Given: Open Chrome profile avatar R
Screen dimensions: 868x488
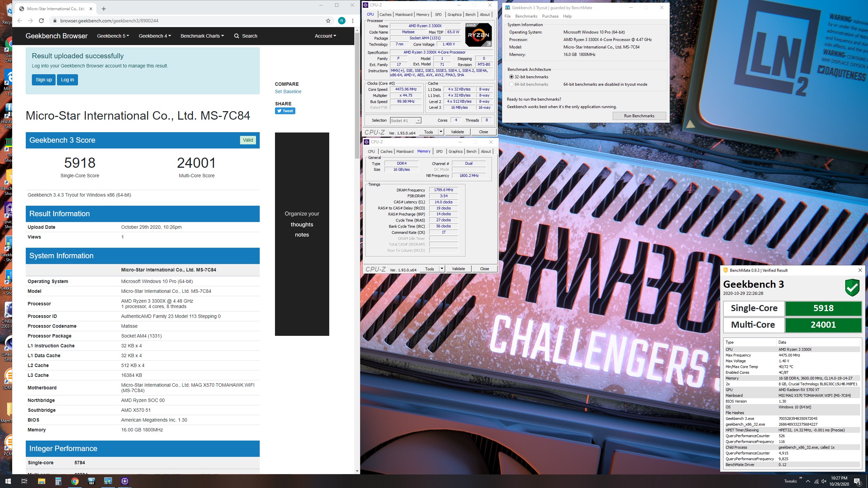Looking at the screenshot, I should (x=341, y=21).
